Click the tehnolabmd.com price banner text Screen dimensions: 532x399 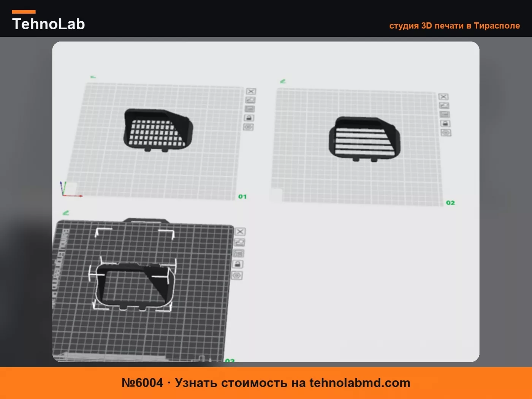tap(266, 383)
